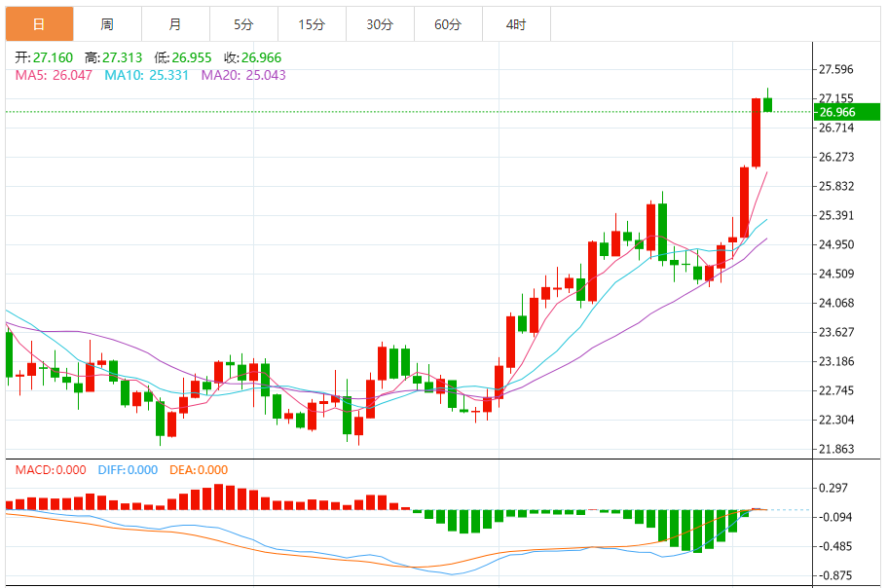
Task: Click the green current price tag 26.966
Action: [x=847, y=112]
